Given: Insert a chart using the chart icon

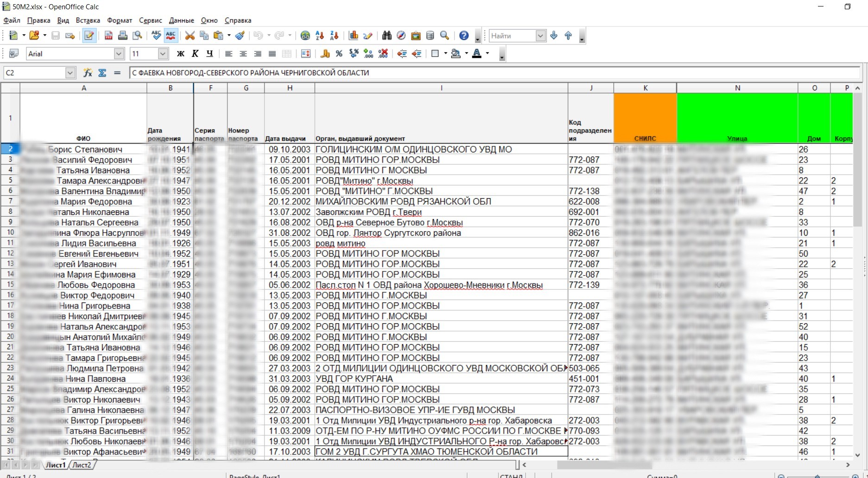Looking at the screenshot, I should 354,36.
